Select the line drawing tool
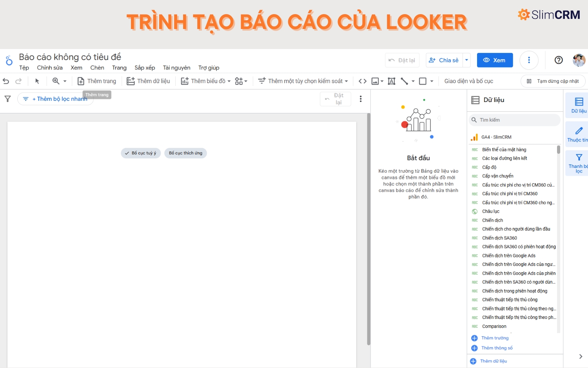Viewport: 588px width, 368px height. click(x=405, y=81)
